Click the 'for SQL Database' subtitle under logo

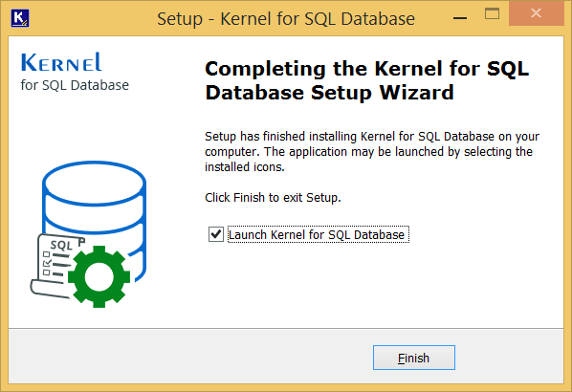[x=75, y=85]
